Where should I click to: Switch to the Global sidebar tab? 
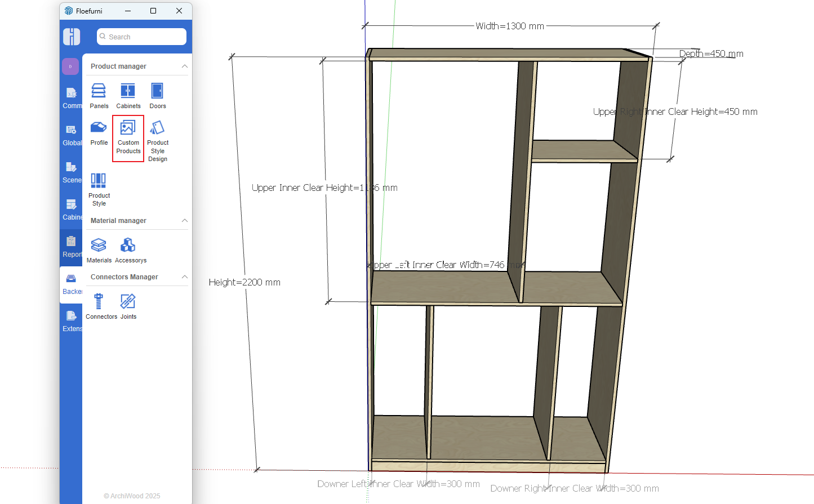71,135
